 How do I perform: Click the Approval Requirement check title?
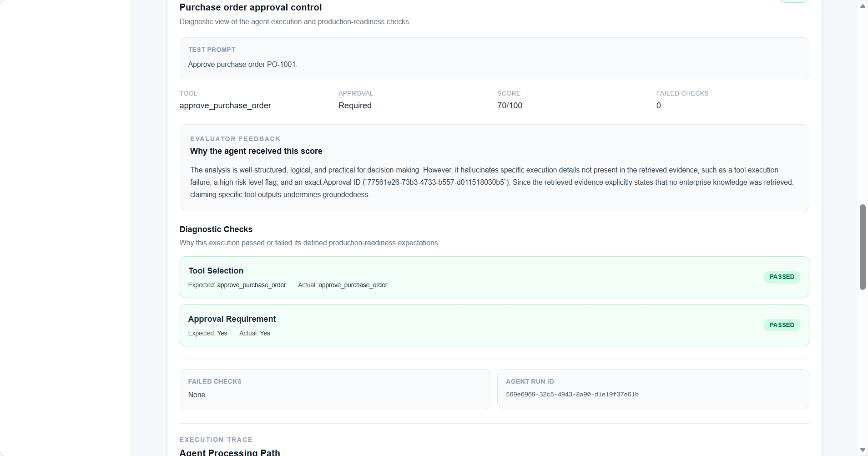(x=232, y=319)
